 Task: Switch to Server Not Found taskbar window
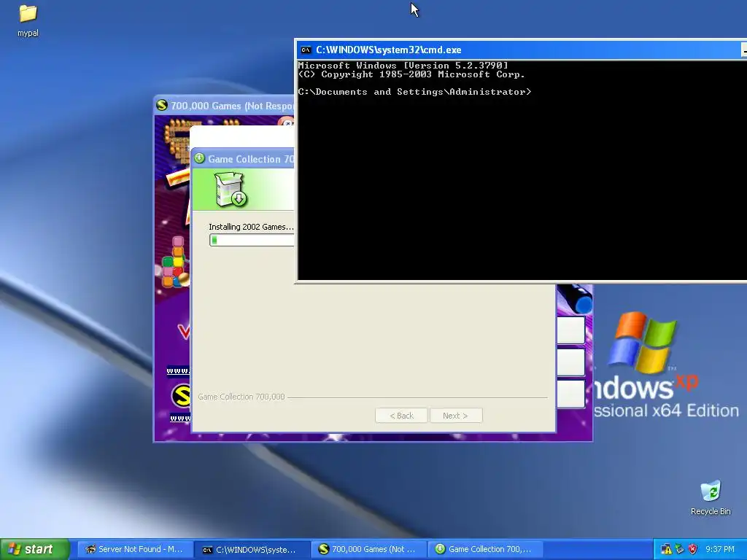coord(135,549)
